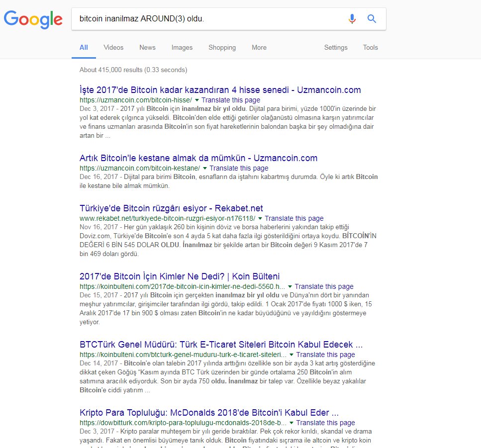Expand dropdown arrow next to dowbitturk.com URL

291,423
